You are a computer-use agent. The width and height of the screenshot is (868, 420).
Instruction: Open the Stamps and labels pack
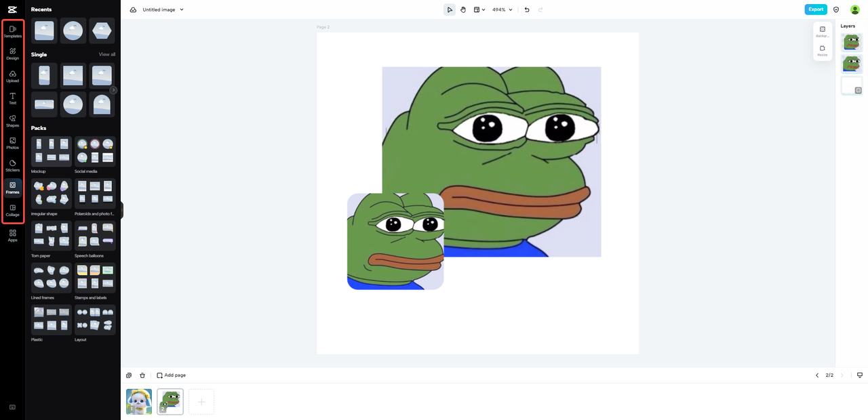point(95,278)
